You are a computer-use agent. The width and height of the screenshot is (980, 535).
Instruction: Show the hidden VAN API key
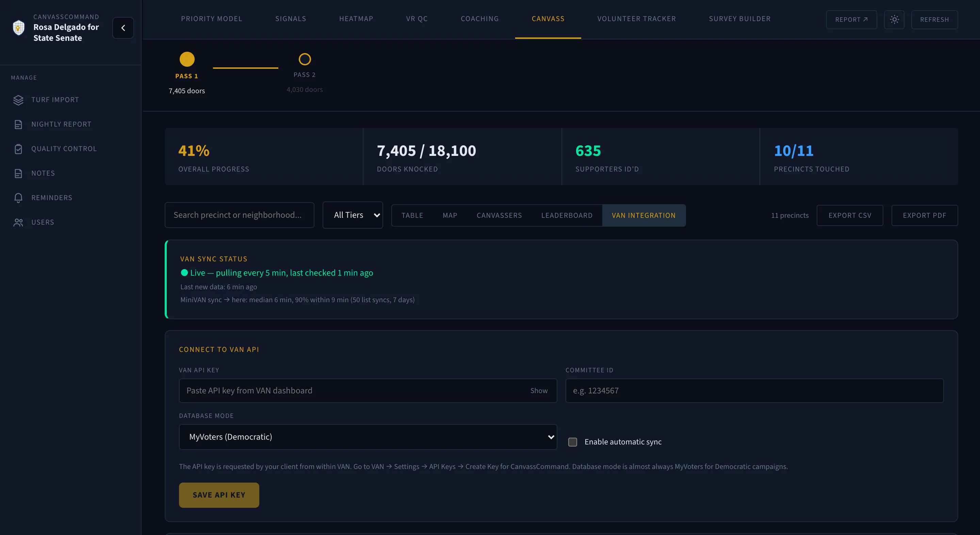click(x=539, y=391)
